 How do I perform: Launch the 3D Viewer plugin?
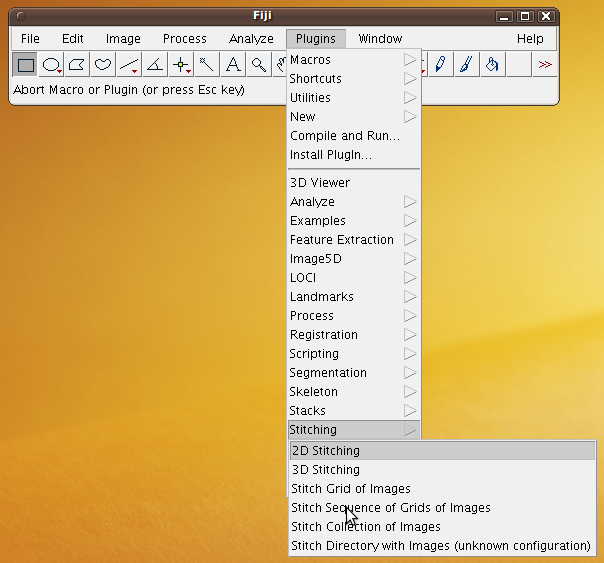point(354,183)
